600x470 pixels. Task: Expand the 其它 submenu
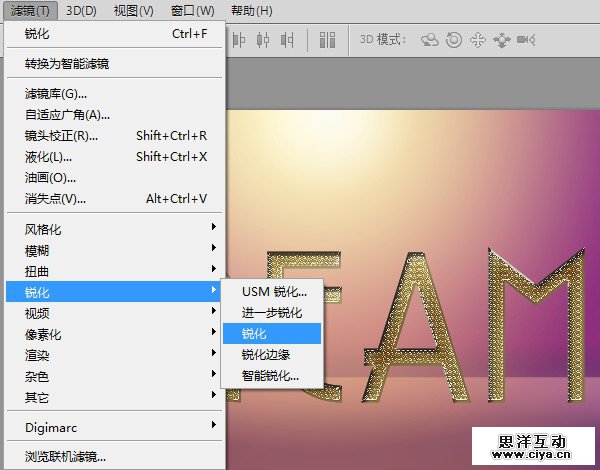tap(114, 398)
